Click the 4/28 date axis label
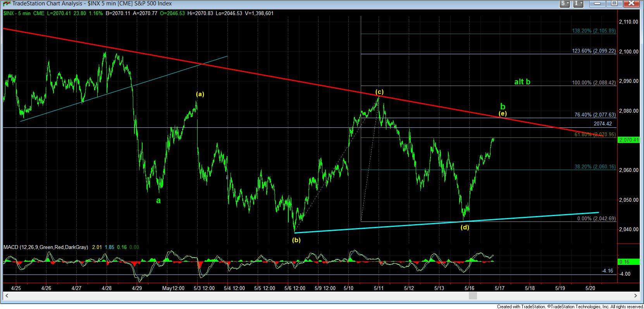Screen dimensions: 644x309 pos(107,288)
